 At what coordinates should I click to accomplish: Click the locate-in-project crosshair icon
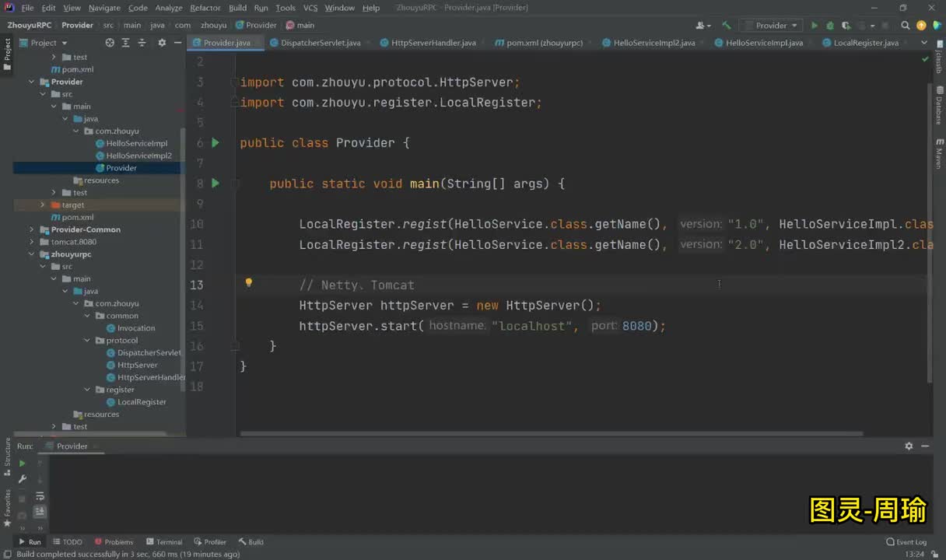pos(110,43)
